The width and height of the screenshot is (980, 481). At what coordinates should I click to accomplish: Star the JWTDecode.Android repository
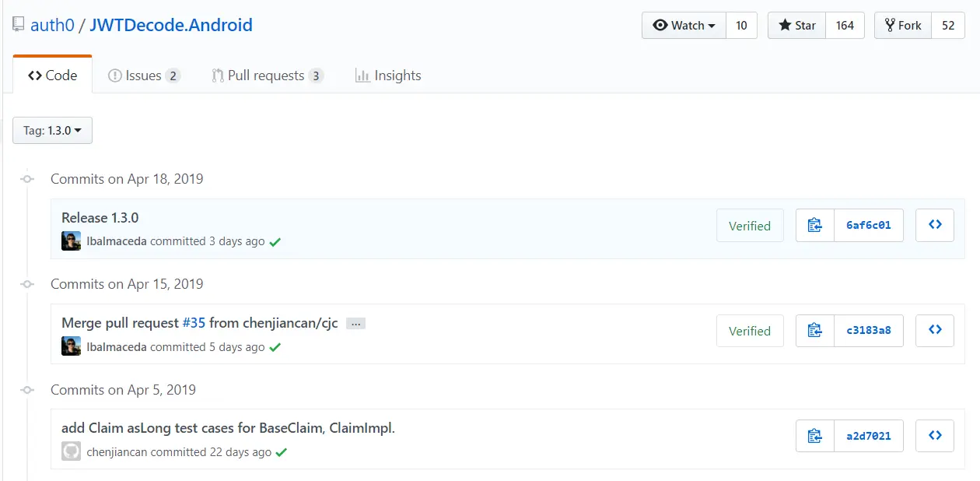(796, 25)
